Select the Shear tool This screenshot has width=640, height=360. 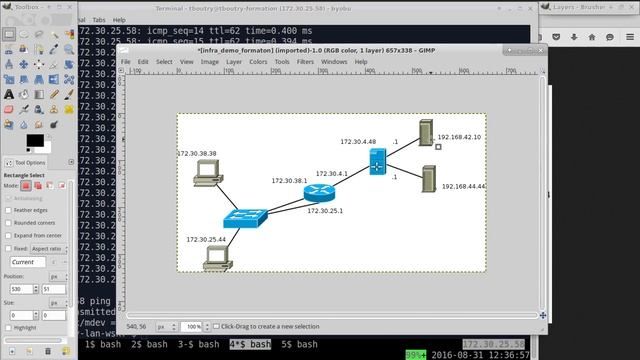(x=24, y=80)
